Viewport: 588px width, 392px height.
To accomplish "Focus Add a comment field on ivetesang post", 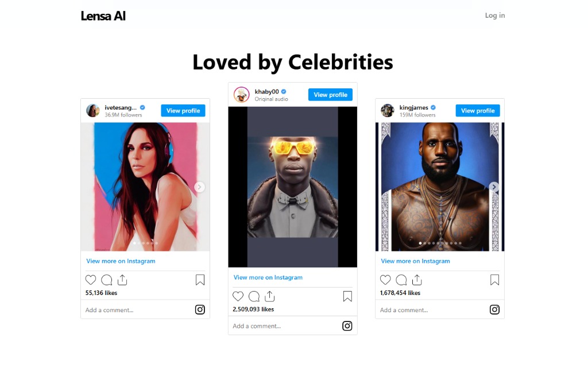I will 137,310.
